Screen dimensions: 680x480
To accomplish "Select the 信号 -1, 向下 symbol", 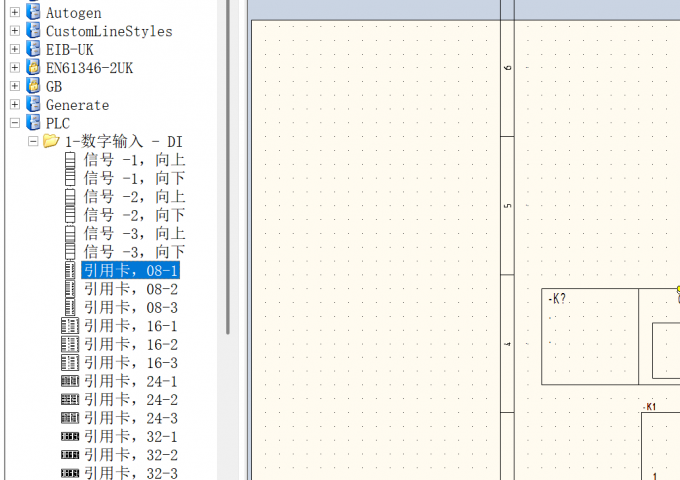I will point(134,178).
